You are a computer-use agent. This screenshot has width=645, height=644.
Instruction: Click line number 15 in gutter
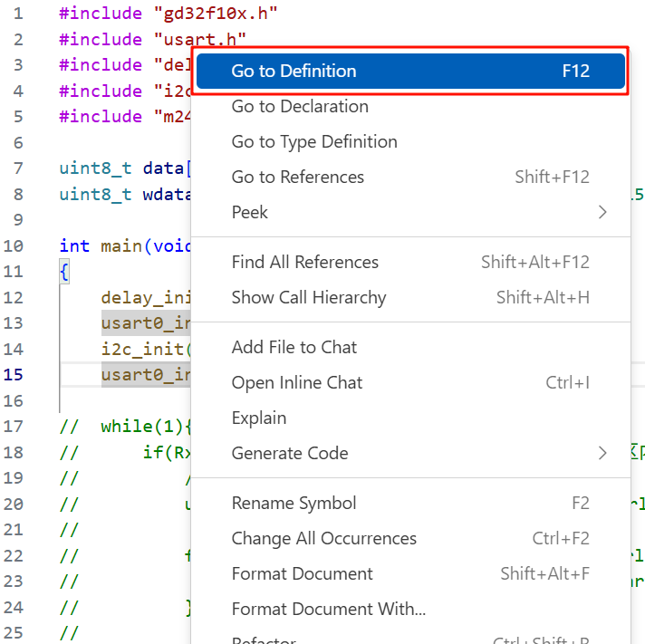14,375
